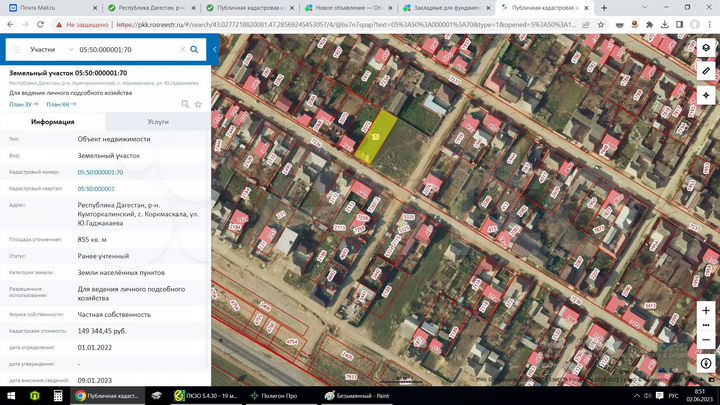Zoom out of the map

tap(706, 340)
